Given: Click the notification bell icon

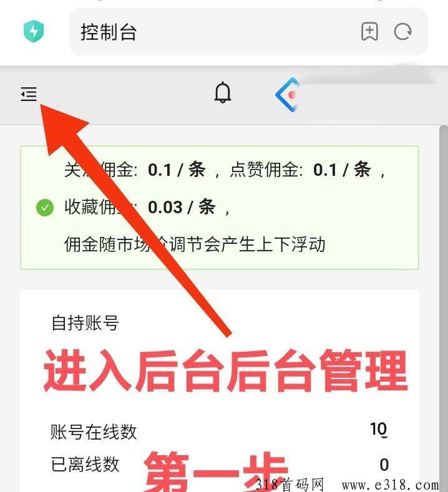Looking at the screenshot, I should [223, 92].
